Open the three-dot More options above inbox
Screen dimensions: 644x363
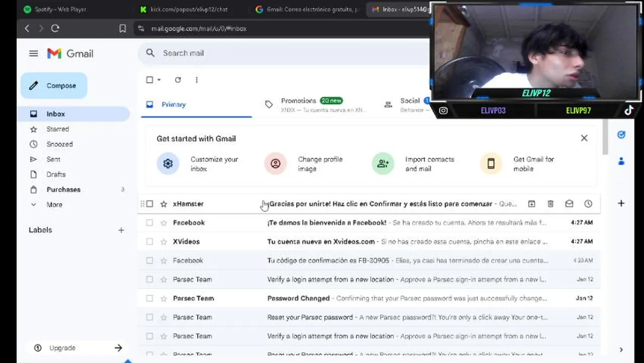click(197, 80)
